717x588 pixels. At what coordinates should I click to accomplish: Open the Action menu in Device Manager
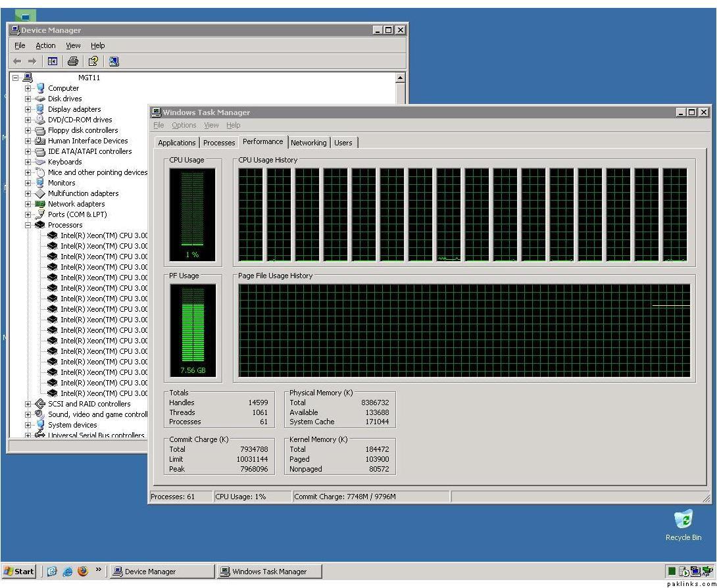(45, 45)
